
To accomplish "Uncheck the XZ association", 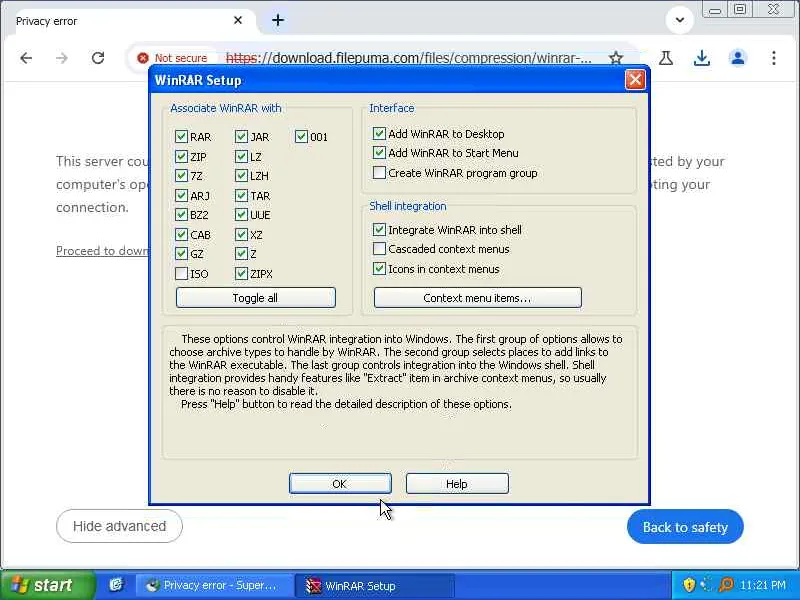I will point(241,234).
